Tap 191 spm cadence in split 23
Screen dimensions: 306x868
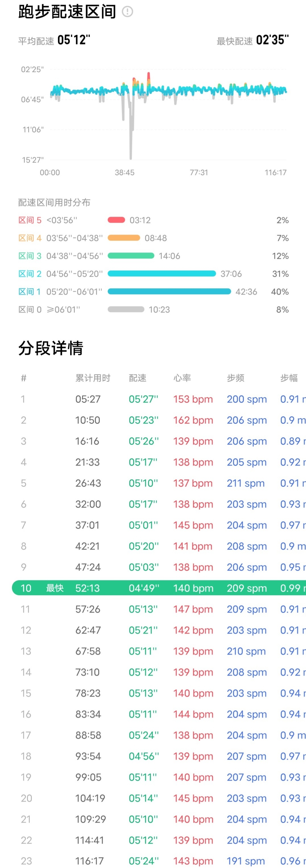(x=246, y=861)
